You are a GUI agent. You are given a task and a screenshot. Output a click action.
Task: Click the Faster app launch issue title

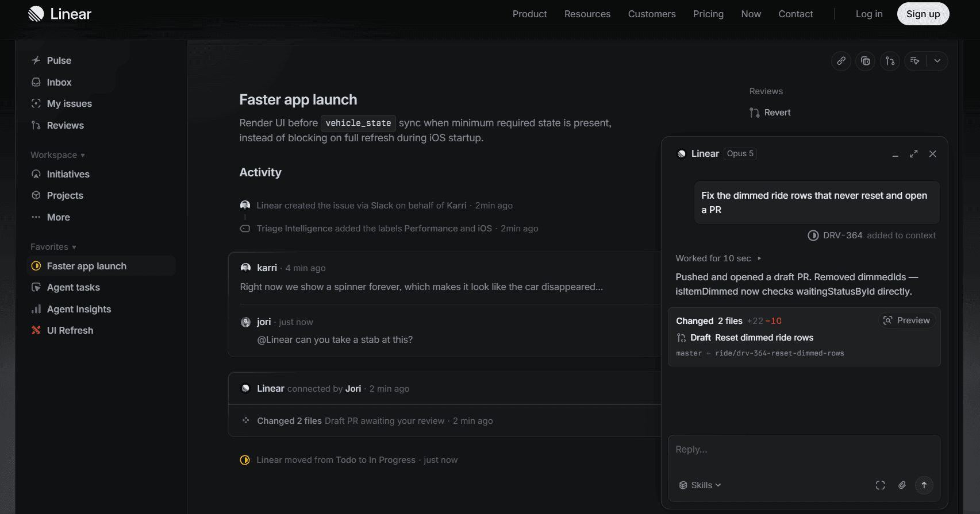(298, 100)
